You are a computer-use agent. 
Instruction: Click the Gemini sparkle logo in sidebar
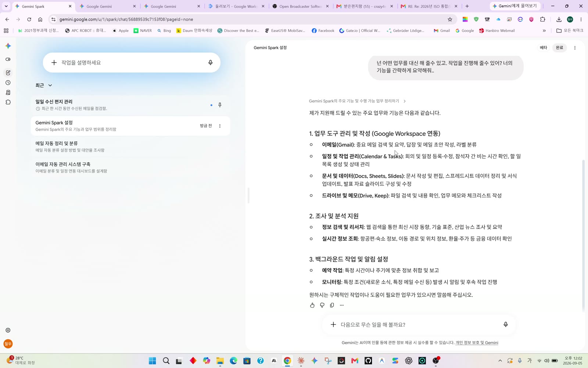[8, 46]
